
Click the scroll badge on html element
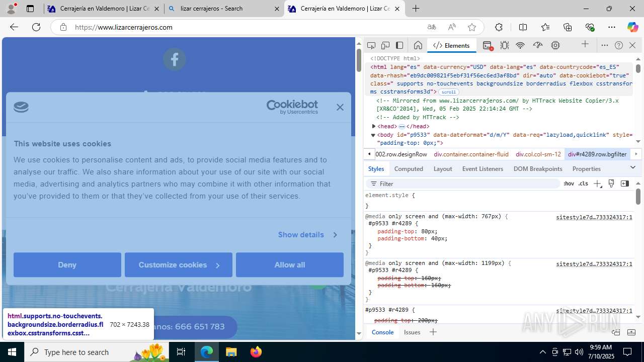449,92
